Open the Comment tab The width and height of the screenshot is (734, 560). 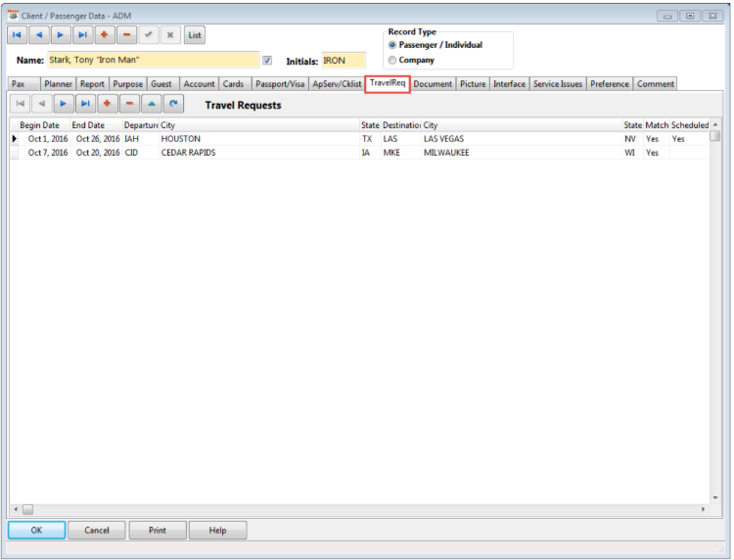656,84
